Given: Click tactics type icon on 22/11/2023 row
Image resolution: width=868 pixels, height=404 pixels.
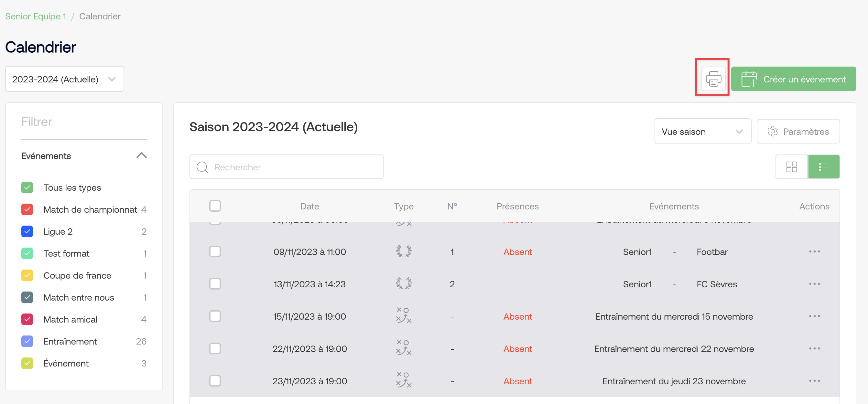Looking at the screenshot, I should click(403, 348).
